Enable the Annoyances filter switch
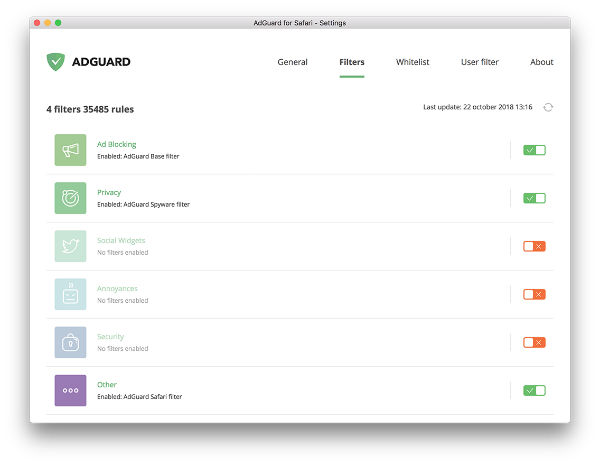This screenshot has height=465, width=600. [x=534, y=294]
